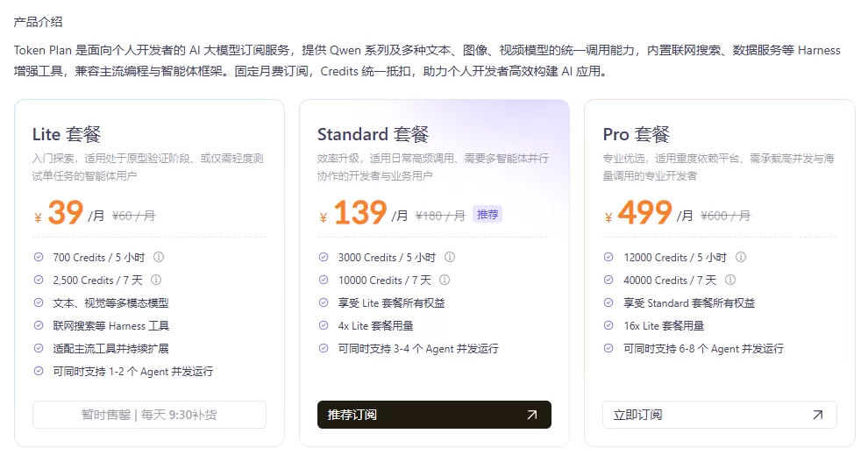Click check icon next to 16x Lite 套餐用量
The image size is (868, 462).
[x=609, y=325]
